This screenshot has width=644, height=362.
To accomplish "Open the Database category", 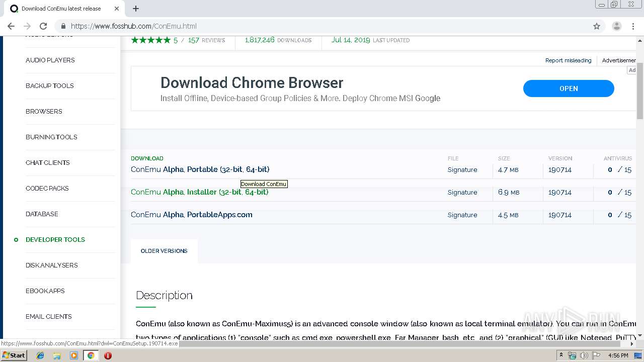I will tap(42, 214).
